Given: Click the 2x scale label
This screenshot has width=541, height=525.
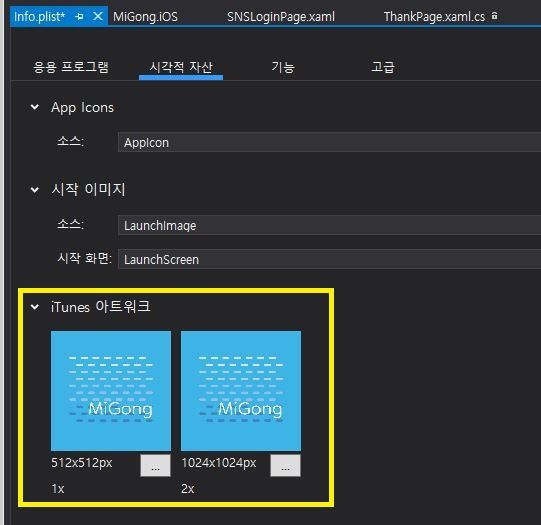Looking at the screenshot, I should click(x=188, y=488).
